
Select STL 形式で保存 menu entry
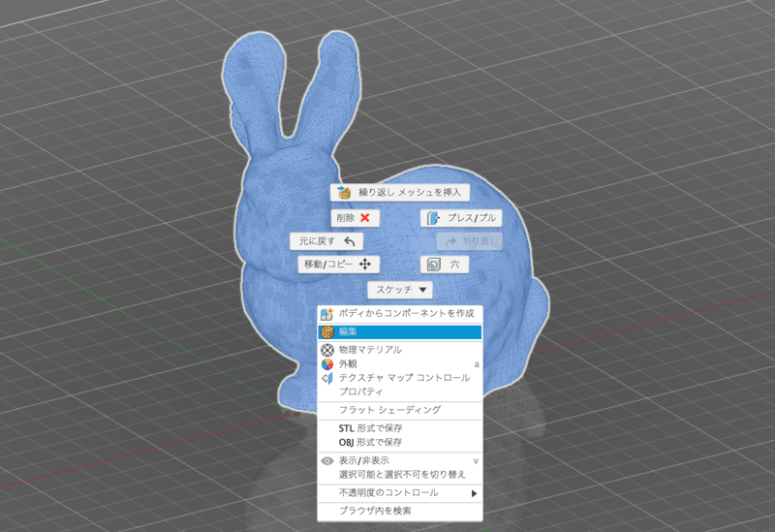pyautogui.click(x=400, y=428)
